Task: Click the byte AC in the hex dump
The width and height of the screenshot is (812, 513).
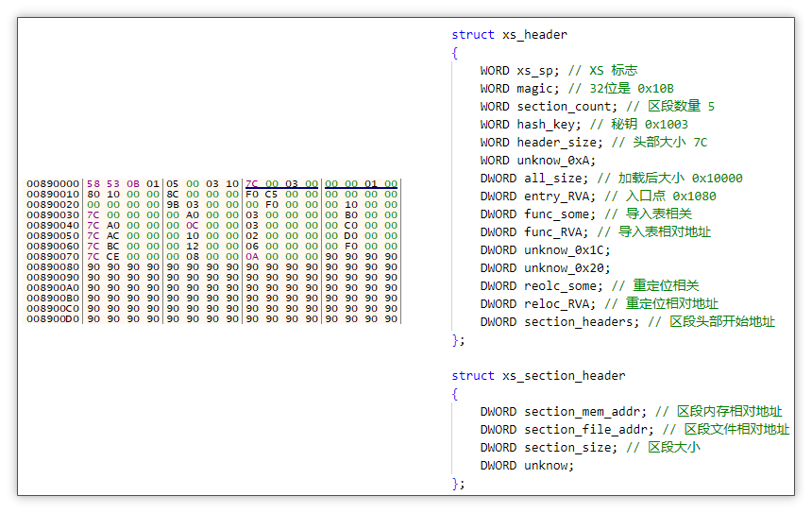Action: (113, 236)
